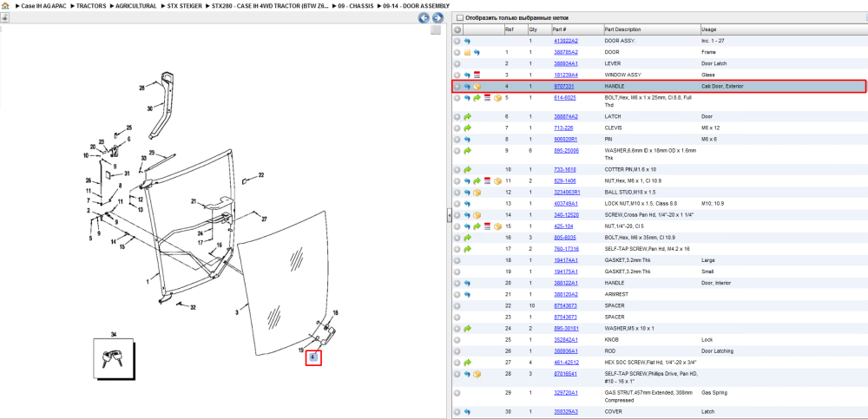
Task: Go to the home icon in breadcrumb
Action: (5, 5)
